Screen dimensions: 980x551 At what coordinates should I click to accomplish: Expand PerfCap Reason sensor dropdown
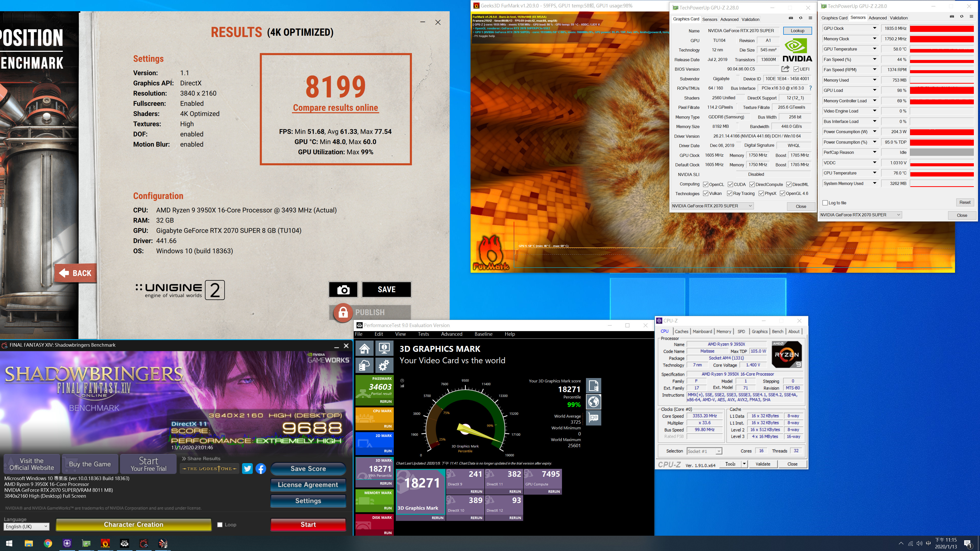pos(875,152)
